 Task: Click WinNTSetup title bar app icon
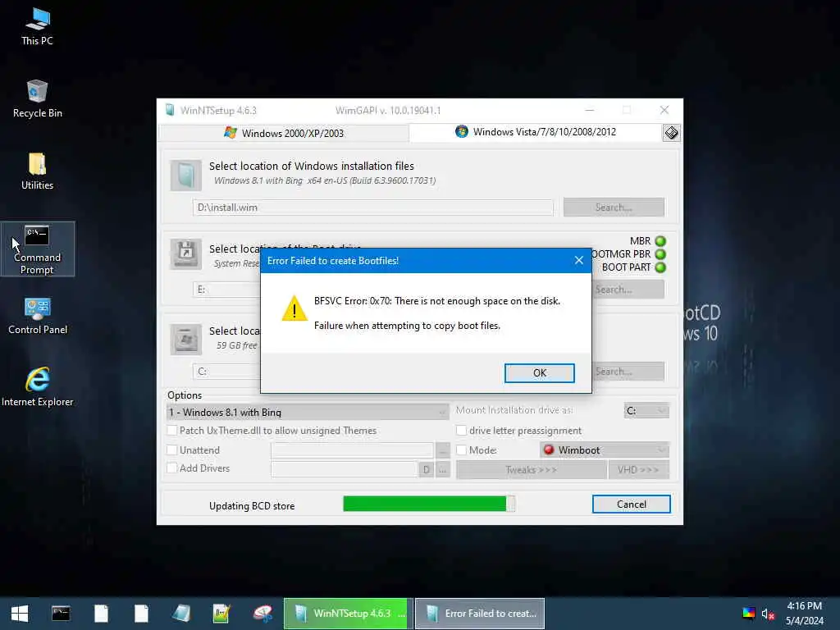[170, 110]
